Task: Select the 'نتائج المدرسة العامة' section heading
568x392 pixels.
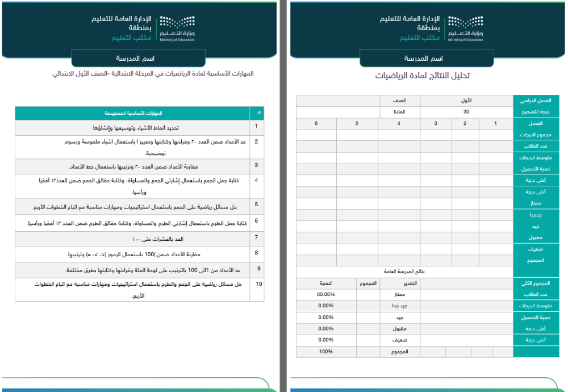Action: (x=404, y=272)
